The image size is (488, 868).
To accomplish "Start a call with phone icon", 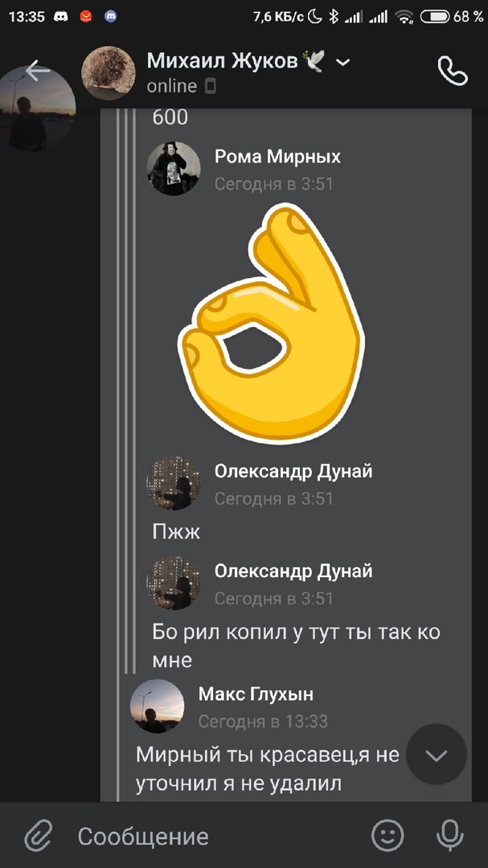I will (453, 70).
